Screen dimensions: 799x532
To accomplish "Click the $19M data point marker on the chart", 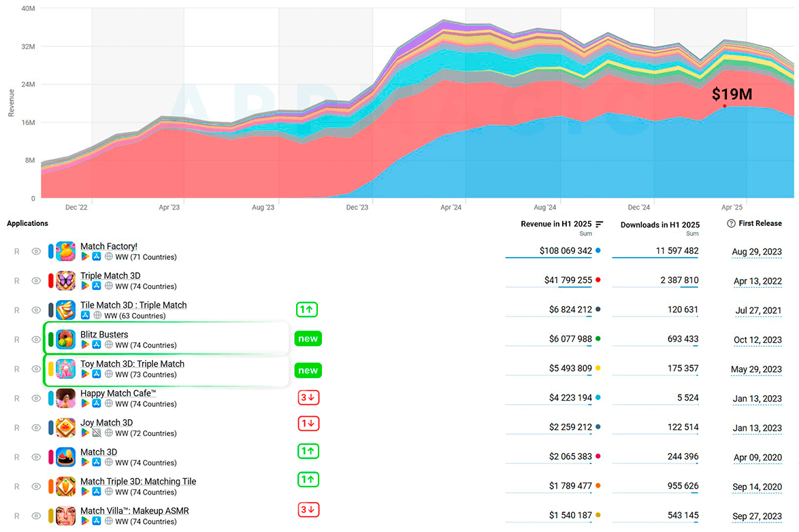I will coord(725,106).
